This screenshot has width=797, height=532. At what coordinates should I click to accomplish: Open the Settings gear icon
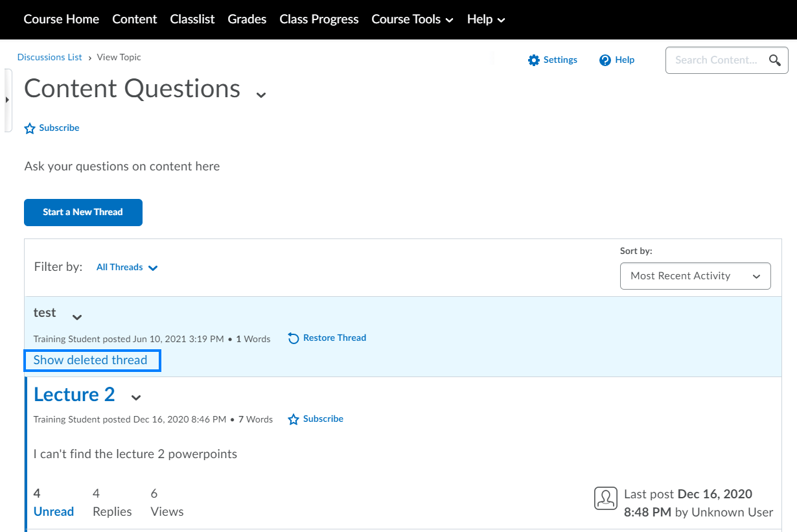(534, 60)
